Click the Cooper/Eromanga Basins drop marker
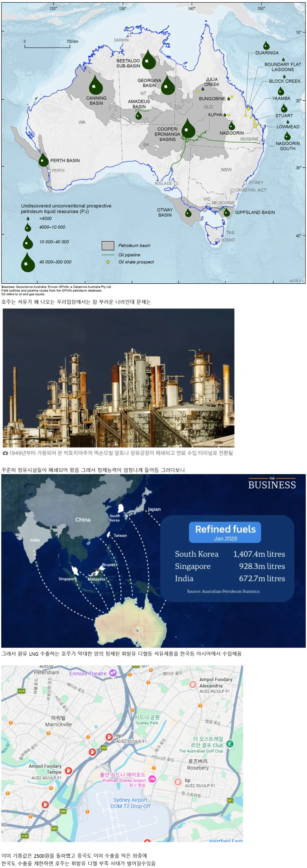Screen dimensions: 307x868 [188, 129]
